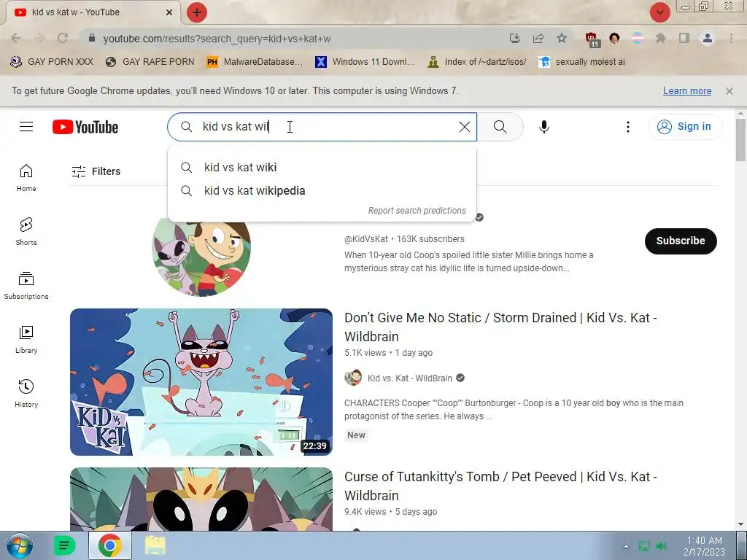Bookmark this page with the star
Screen dimensions: 747x560
(x=562, y=38)
